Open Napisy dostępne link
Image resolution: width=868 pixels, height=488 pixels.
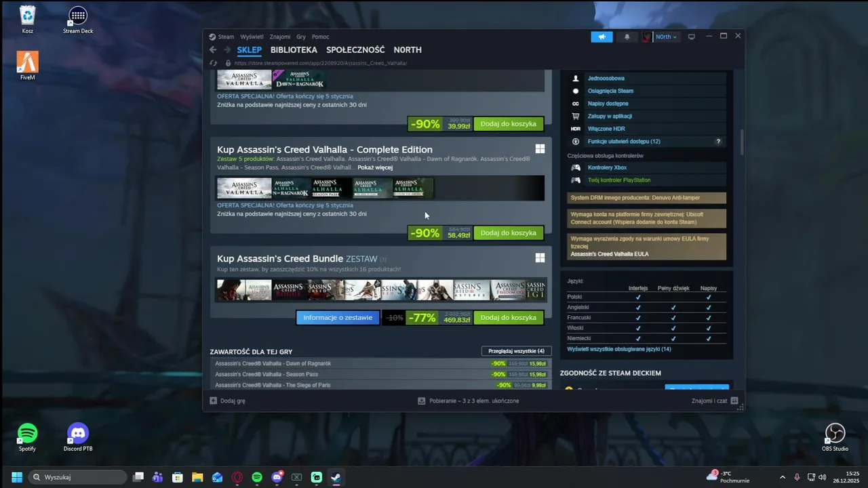pyautogui.click(x=608, y=104)
